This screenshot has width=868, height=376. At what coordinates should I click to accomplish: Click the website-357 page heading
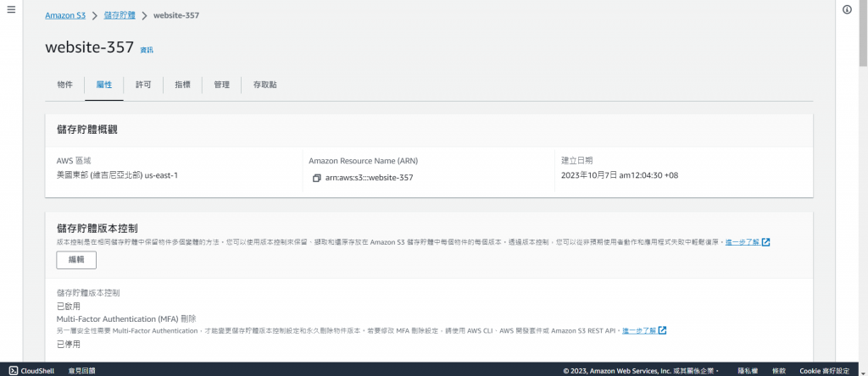click(x=90, y=47)
